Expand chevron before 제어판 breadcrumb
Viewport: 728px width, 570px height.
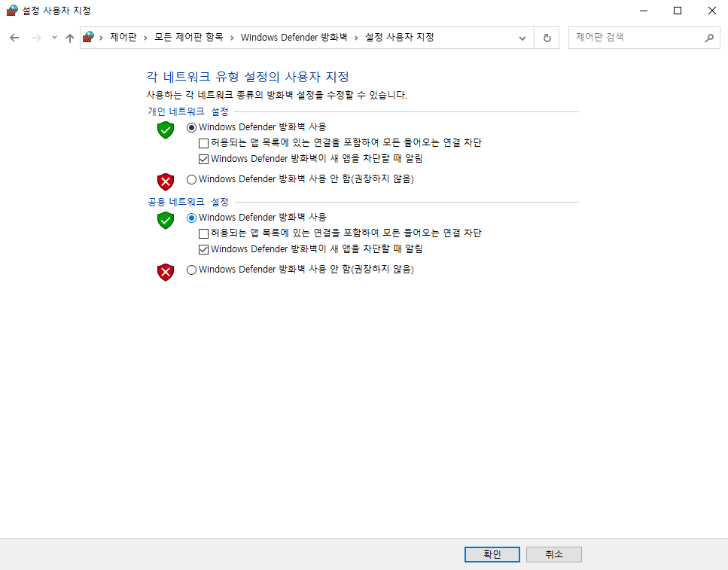pyautogui.click(x=101, y=38)
